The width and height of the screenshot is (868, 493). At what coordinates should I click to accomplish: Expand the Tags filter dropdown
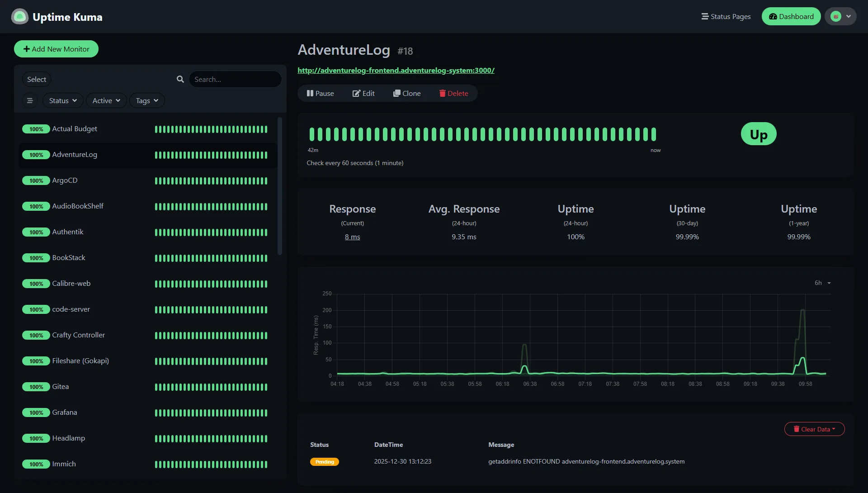click(x=147, y=100)
